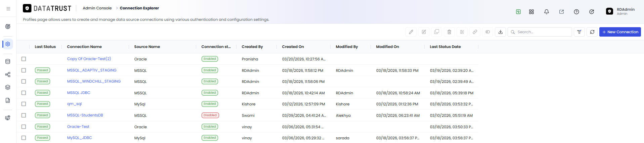Image resolution: width=644 pixels, height=143 pixels.
Task: Check the MySQL_JDBC row checkbox
Action: click(x=24, y=138)
